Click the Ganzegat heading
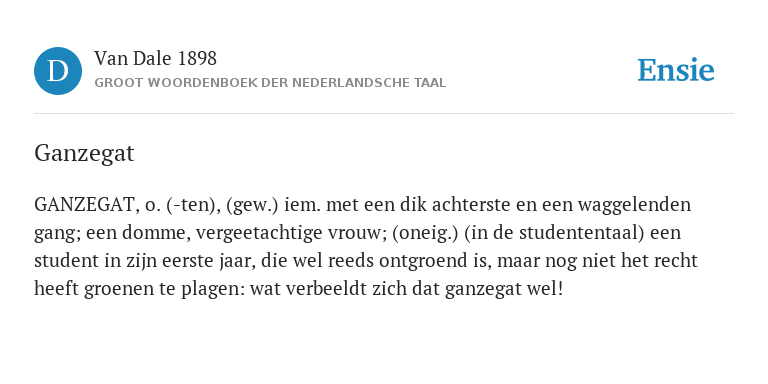This screenshot has height=384, width=768. point(84,153)
